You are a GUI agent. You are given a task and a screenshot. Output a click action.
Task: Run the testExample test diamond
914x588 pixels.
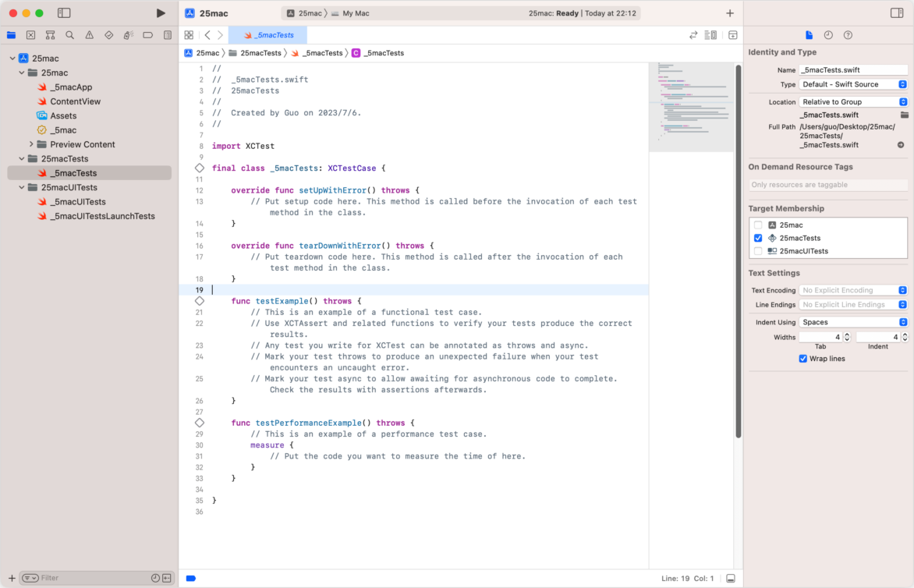point(200,301)
